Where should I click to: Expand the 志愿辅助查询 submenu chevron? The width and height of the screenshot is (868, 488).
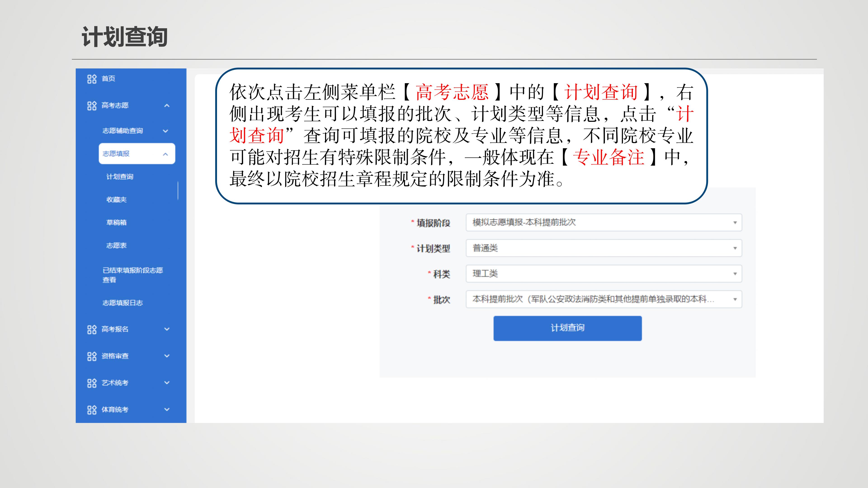165,131
